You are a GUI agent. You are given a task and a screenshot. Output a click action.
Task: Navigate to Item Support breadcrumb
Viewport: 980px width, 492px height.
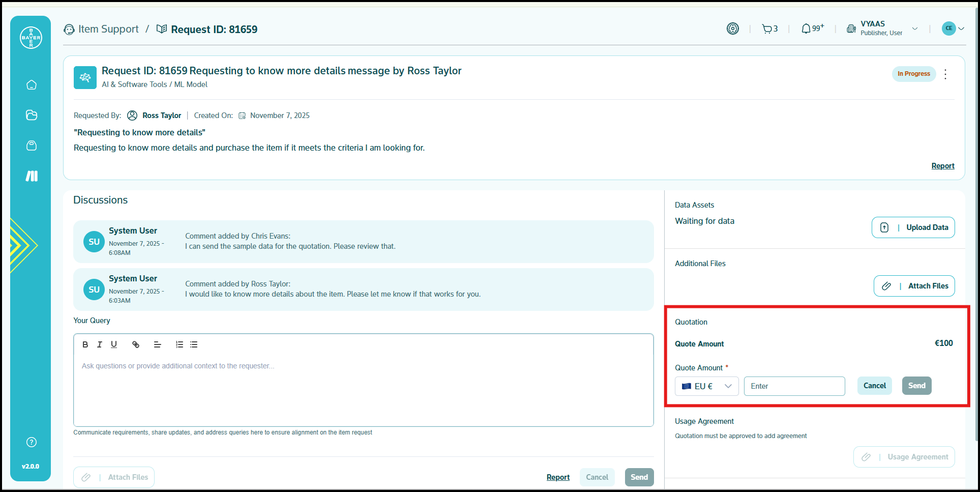(108, 30)
